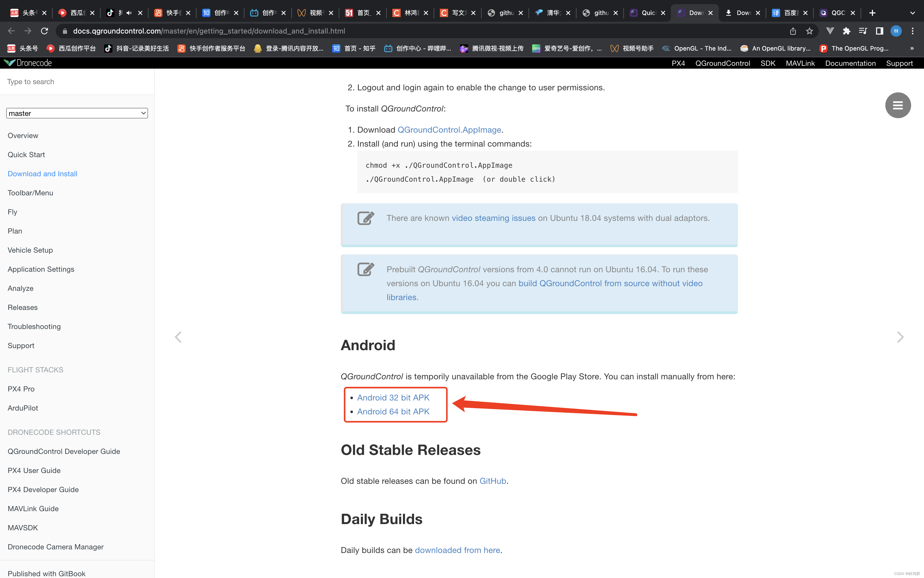The width and height of the screenshot is (924, 578).
Task: Open Overview in sidebar
Action: coord(23,136)
